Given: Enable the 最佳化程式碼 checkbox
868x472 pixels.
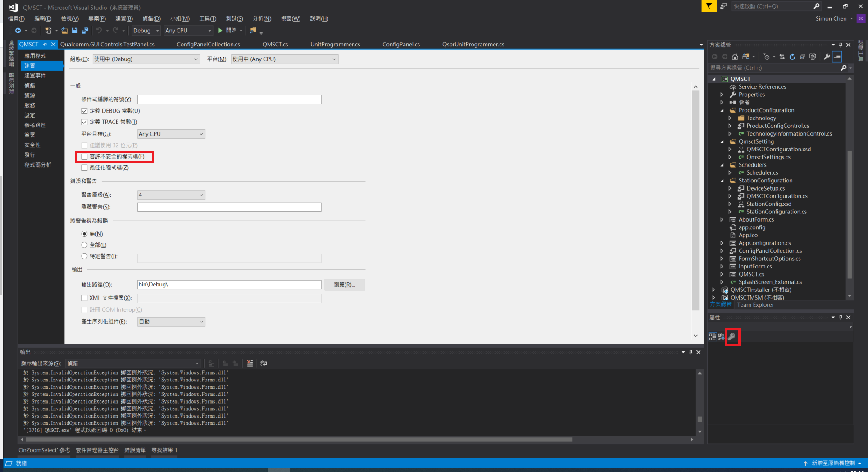Looking at the screenshot, I should [x=84, y=168].
